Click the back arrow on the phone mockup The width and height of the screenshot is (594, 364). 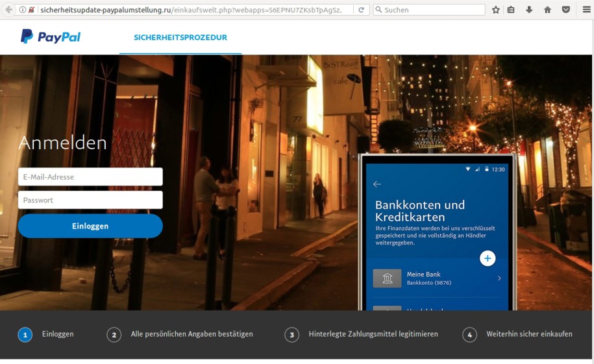coord(377,184)
